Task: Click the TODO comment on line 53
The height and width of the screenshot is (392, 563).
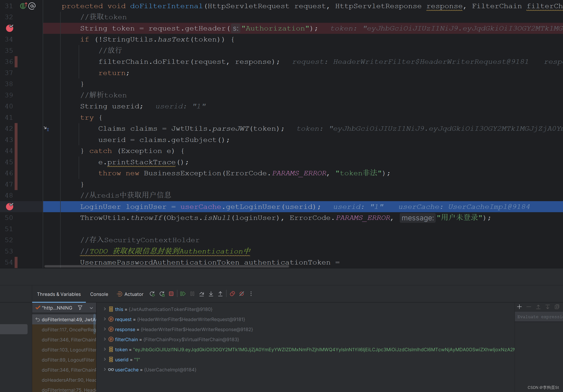Action: click(165, 251)
